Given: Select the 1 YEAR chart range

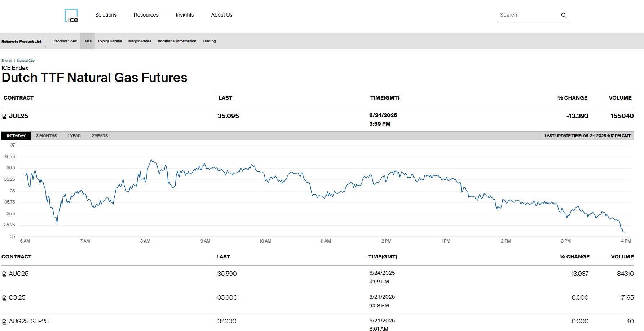Looking at the screenshot, I should 74,136.
